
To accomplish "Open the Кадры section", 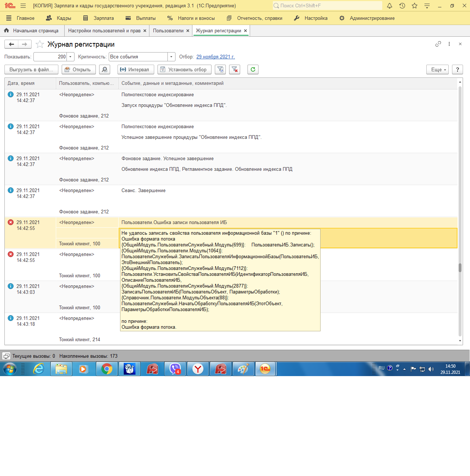I will click(x=59, y=18).
